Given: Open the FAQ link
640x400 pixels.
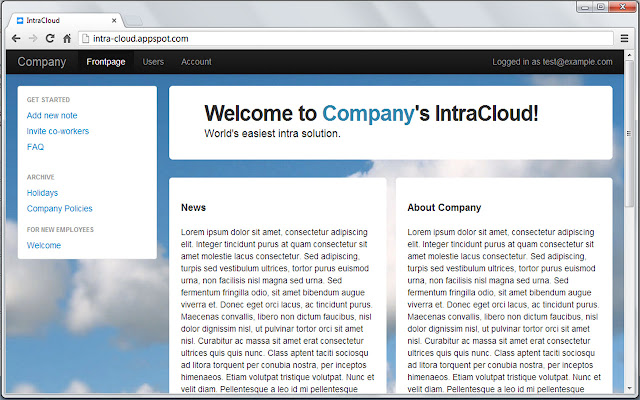Looking at the screenshot, I should (x=35, y=147).
